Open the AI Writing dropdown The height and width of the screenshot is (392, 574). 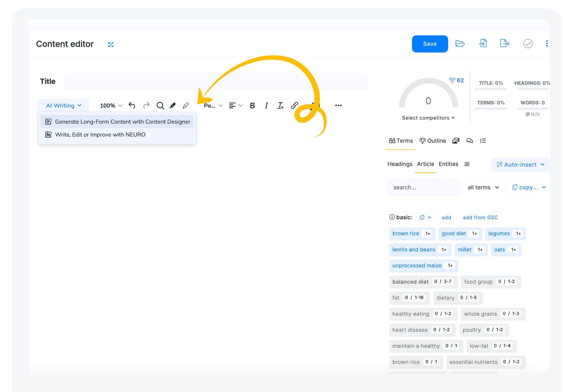click(x=64, y=105)
